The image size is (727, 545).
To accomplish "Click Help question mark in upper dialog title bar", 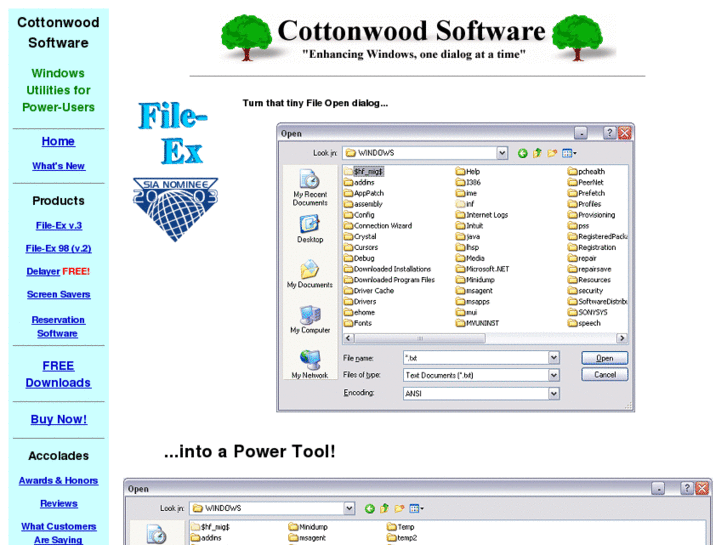I will (x=609, y=133).
